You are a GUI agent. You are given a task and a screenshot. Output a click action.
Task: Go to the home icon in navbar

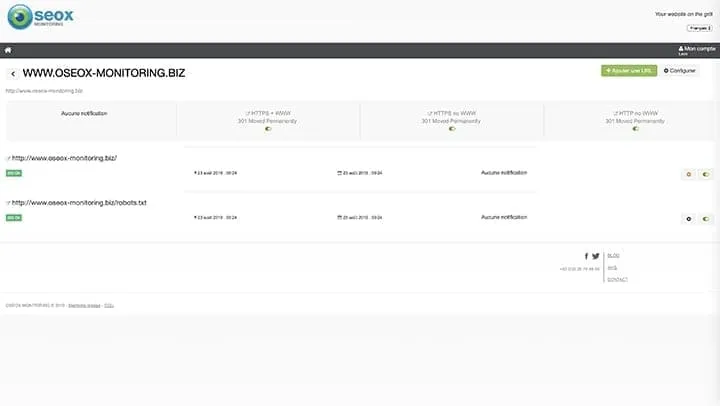pos(8,50)
